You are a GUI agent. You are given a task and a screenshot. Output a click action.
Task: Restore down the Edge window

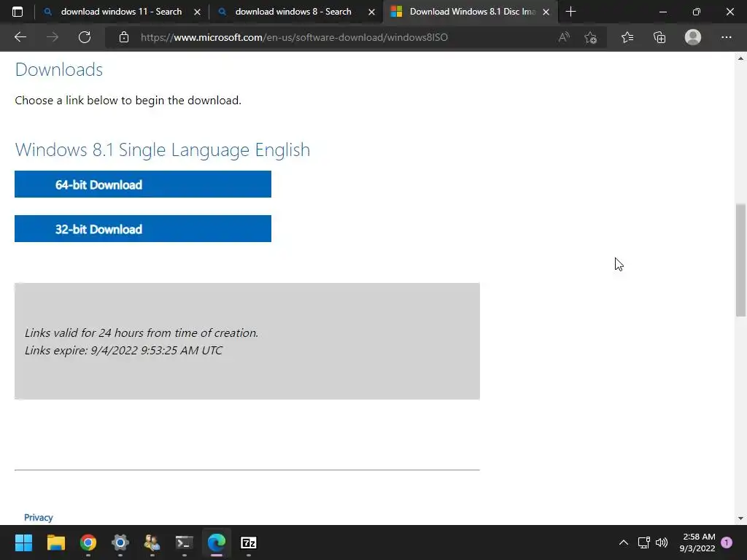click(697, 12)
